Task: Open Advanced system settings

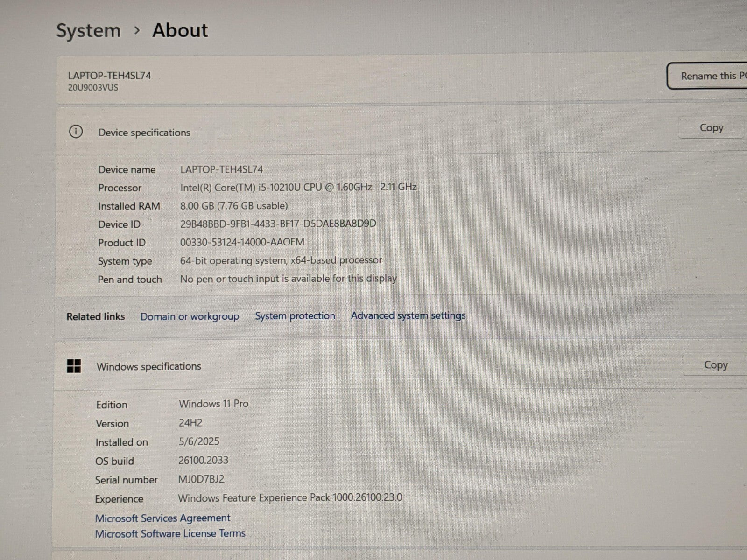Action: click(408, 315)
